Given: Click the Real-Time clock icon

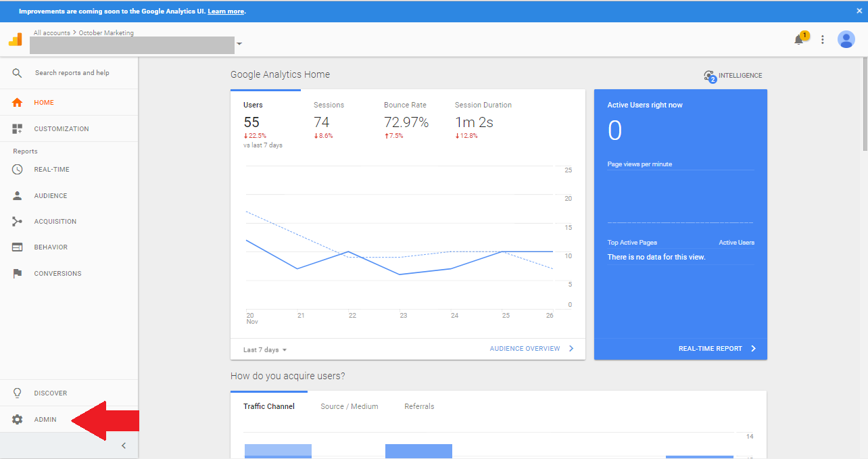Looking at the screenshot, I should 18,170.
